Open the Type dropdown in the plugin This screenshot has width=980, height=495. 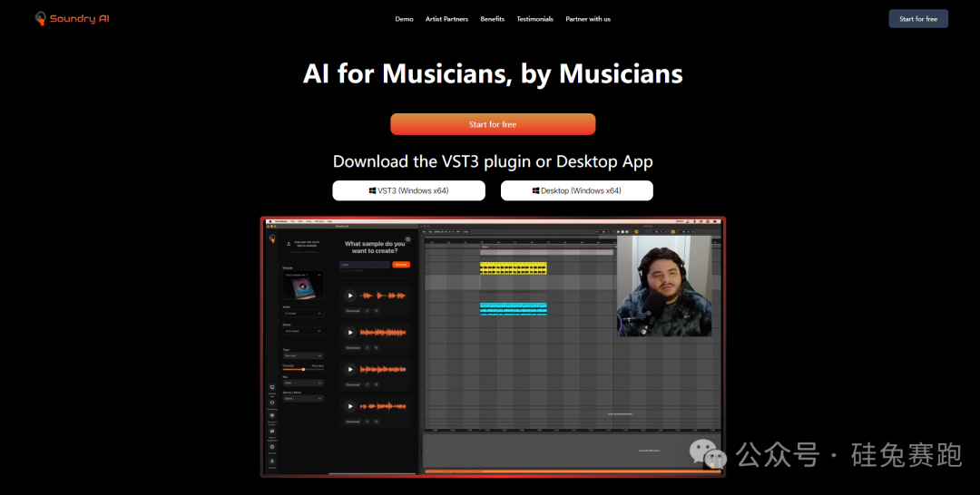coord(302,356)
